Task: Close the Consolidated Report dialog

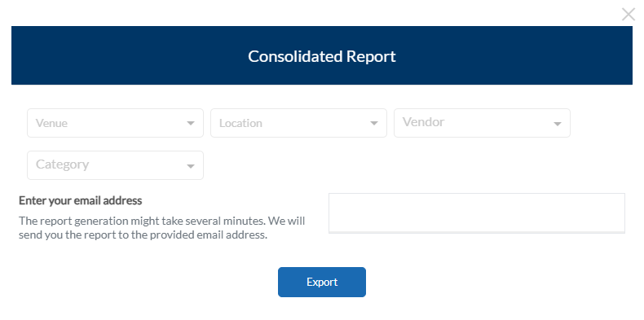Action: click(628, 15)
